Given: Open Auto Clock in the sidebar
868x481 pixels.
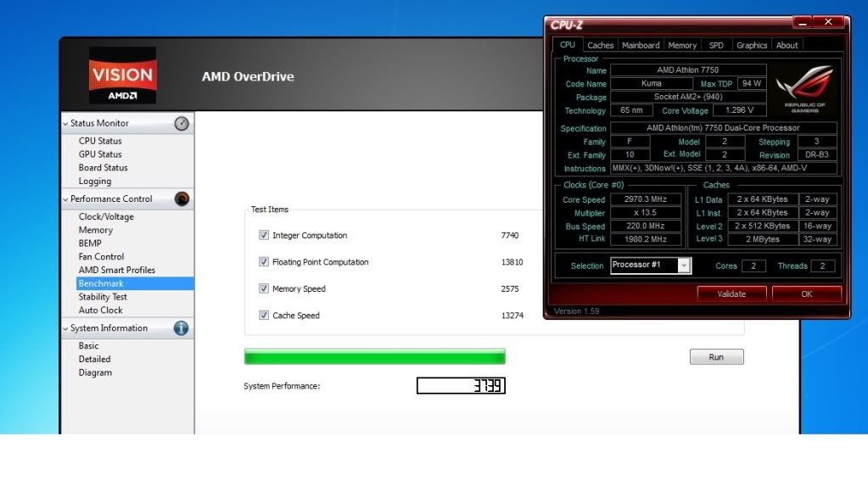Looking at the screenshot, I should [x=101, y=310].
